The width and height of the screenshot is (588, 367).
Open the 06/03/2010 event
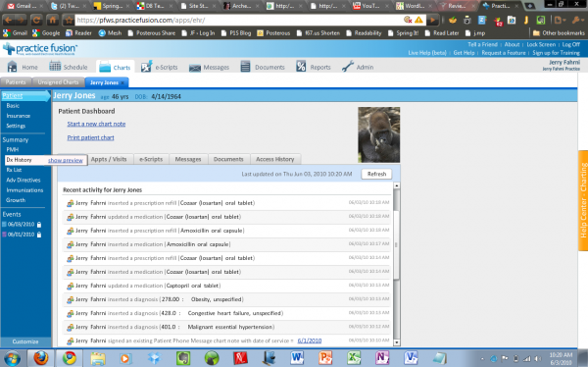[21, 225]
